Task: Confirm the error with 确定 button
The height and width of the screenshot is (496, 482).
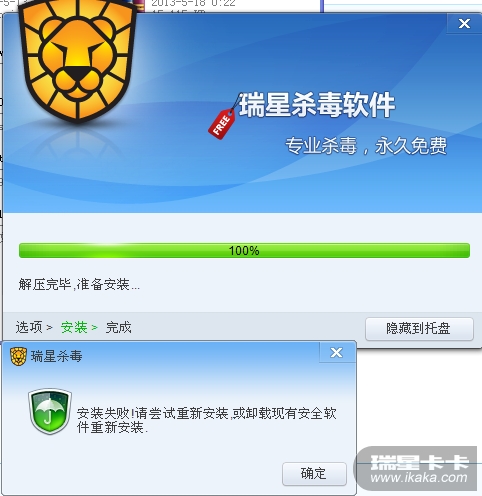Action: click(314, 473)
